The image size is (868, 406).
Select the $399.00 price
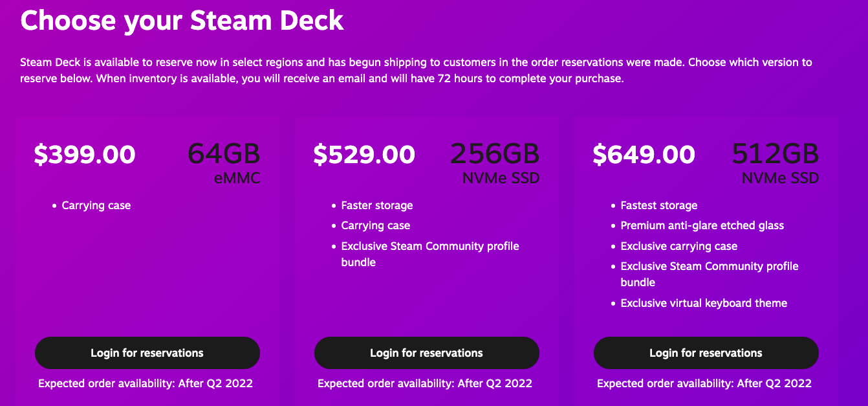click(85, 155)
